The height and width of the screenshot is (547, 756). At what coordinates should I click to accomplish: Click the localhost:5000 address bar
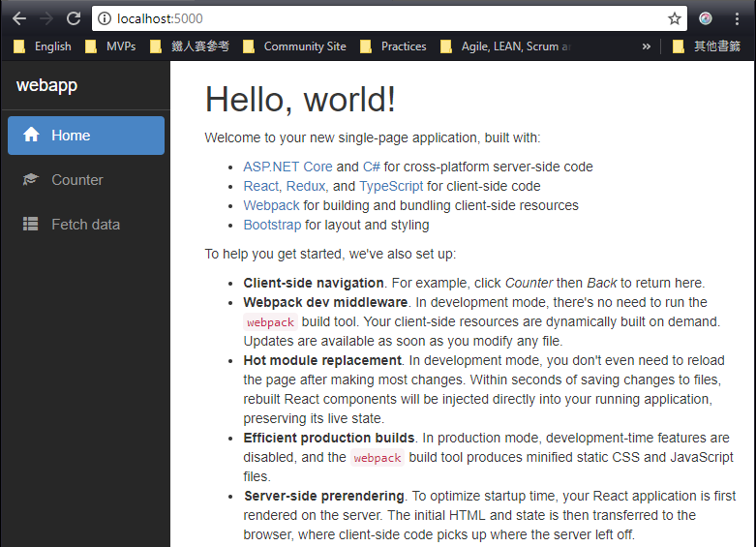[x=387, y=18]
